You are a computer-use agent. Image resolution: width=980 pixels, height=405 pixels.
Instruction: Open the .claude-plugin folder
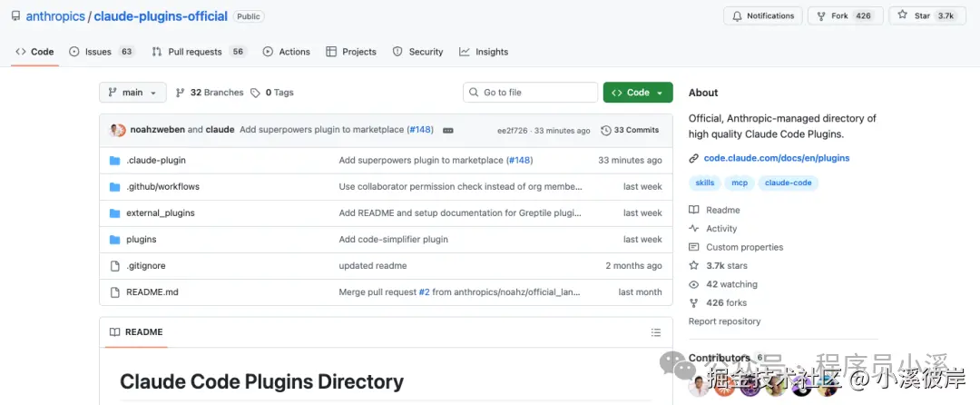(156, 161)
